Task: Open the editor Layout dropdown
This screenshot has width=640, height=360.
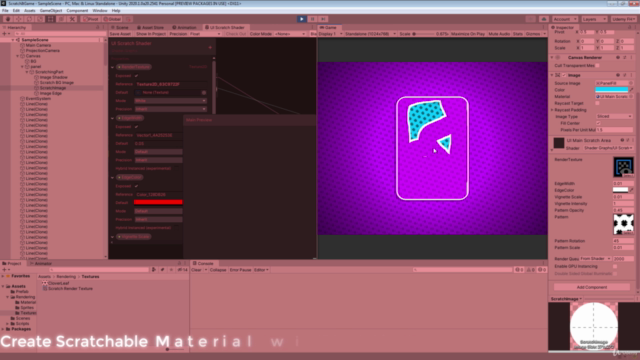Action: pyautogui.click(x=624, y=19)
